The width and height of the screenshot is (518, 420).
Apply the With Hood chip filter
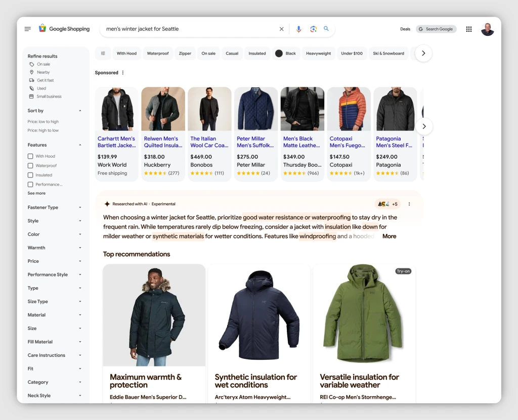(x=126, y=53)
